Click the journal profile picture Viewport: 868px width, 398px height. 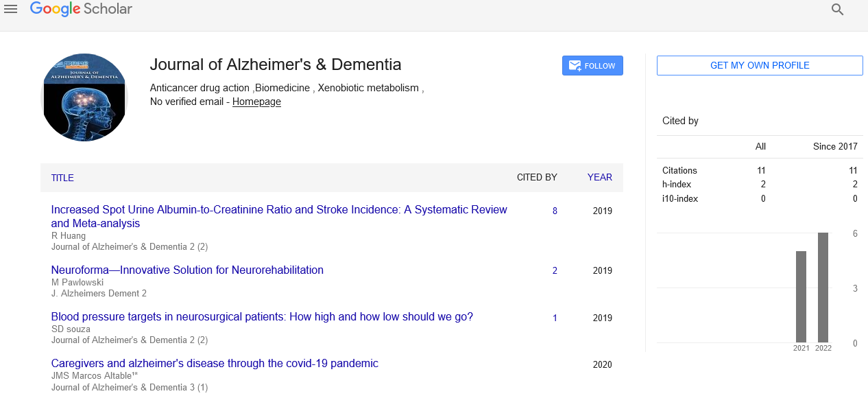coord(84,97)
